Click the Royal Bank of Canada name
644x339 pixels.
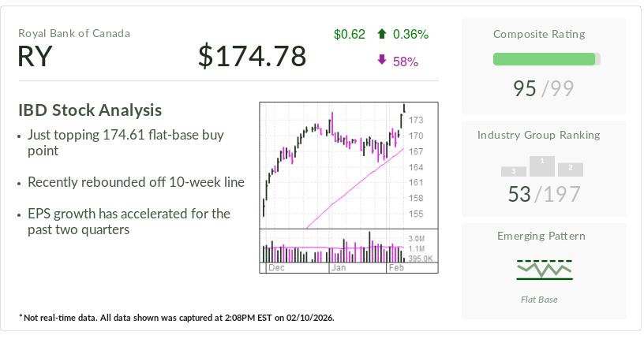[74, 33]
